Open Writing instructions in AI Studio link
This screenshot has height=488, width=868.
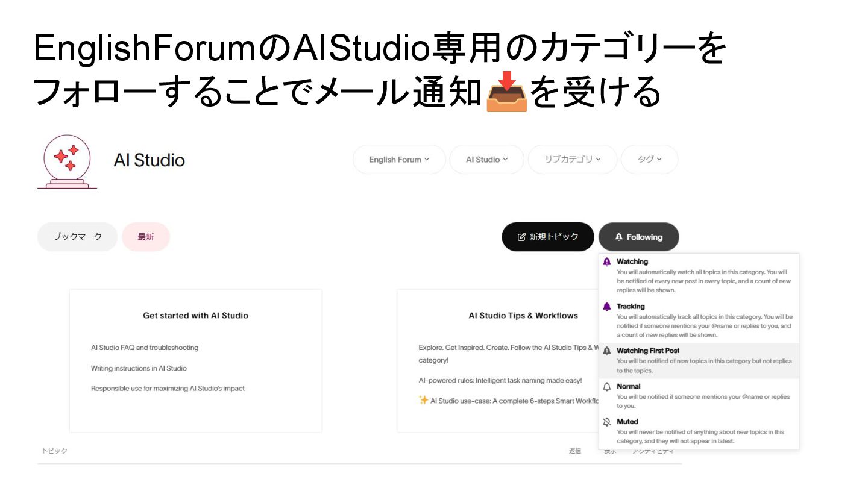coord(139,368)
